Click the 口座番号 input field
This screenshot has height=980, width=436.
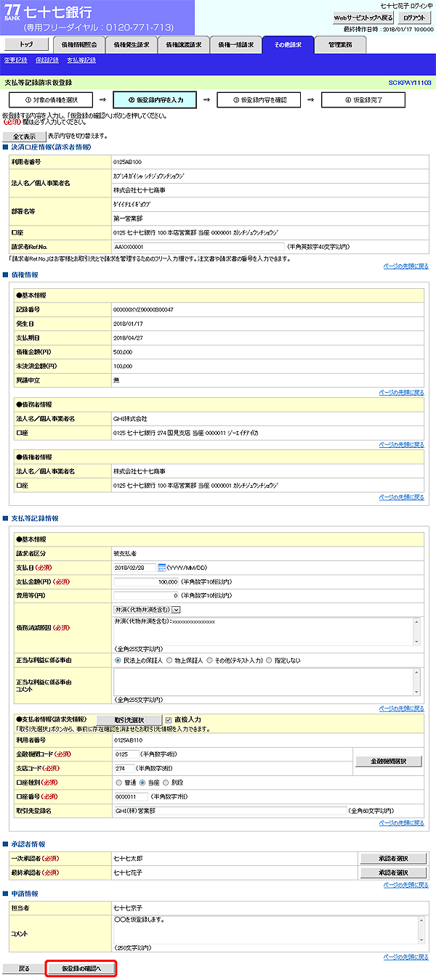(x=131, y=796)
